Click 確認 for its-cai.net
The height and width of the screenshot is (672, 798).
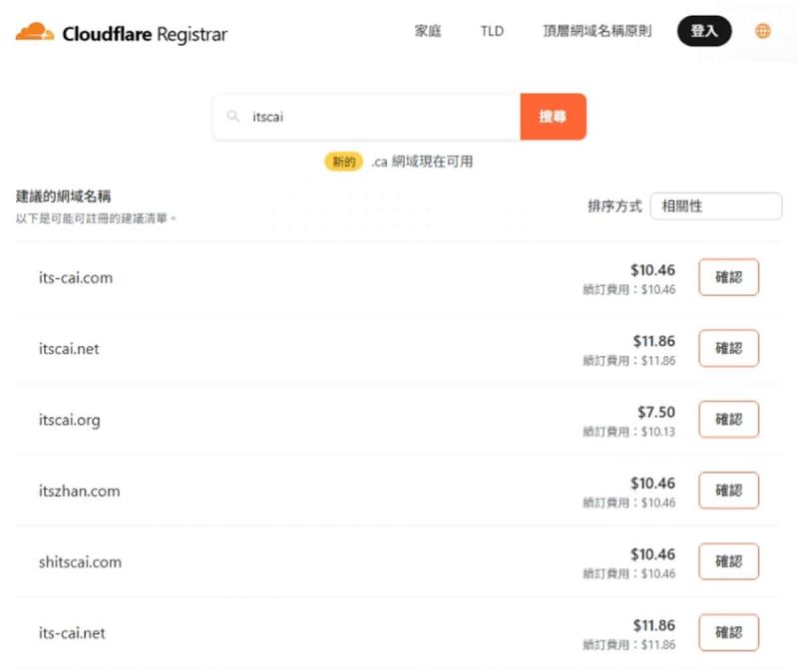tap(729, 632)
